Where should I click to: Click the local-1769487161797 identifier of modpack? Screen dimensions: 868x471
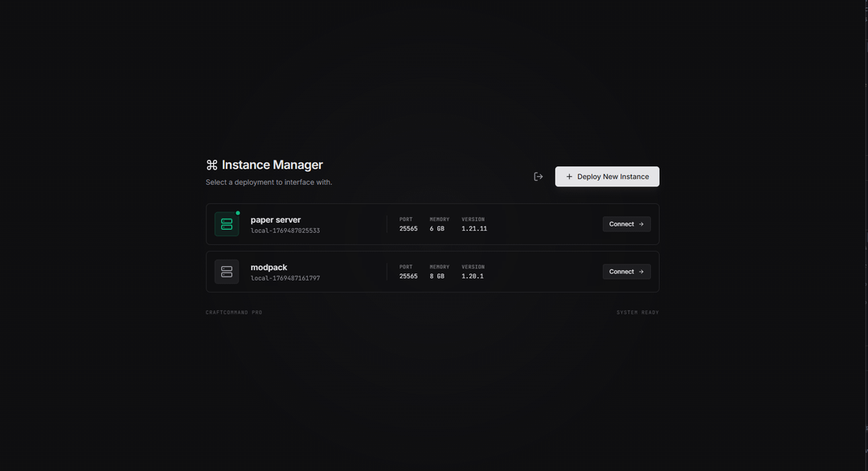click(x=285, y=276)
